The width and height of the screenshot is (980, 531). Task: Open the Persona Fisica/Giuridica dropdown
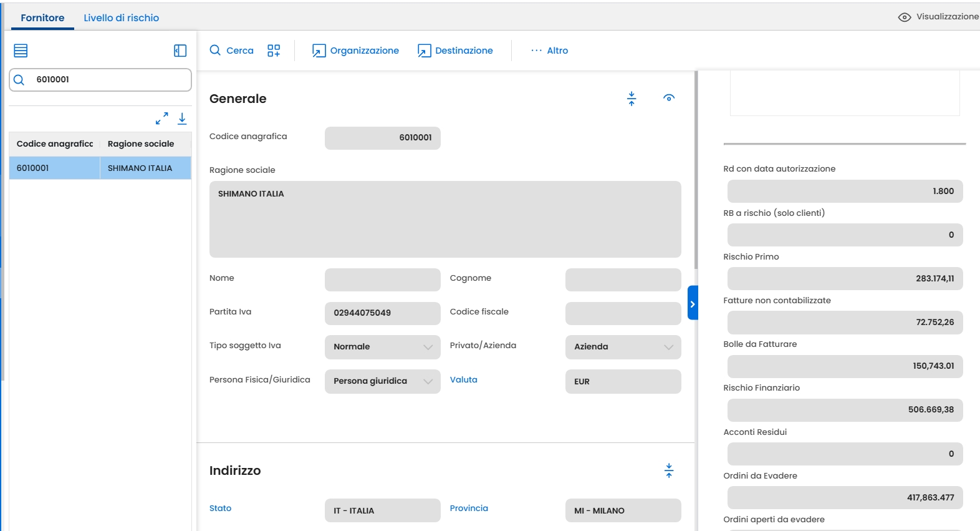tap(383, 381)
